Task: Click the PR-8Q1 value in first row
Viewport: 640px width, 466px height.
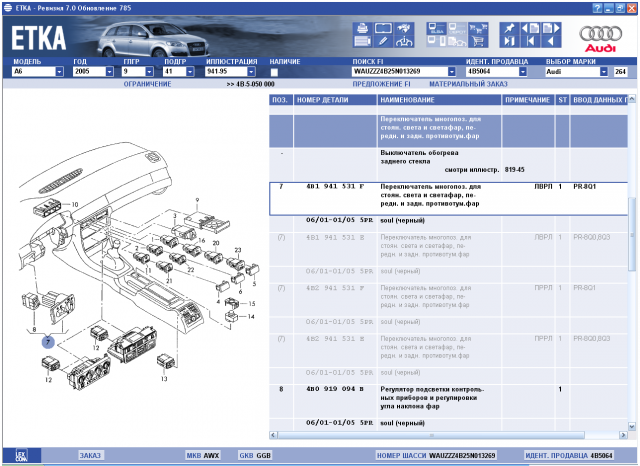Action: [584, 186]
